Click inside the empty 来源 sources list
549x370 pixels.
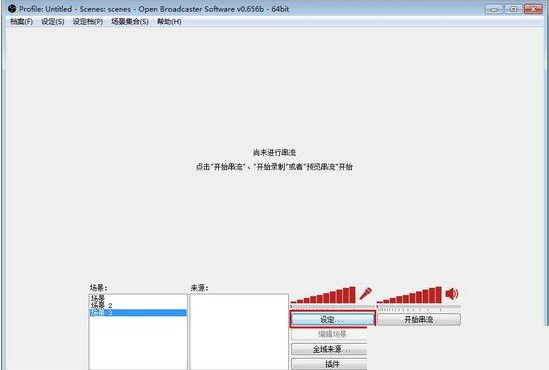pos(239,331)
